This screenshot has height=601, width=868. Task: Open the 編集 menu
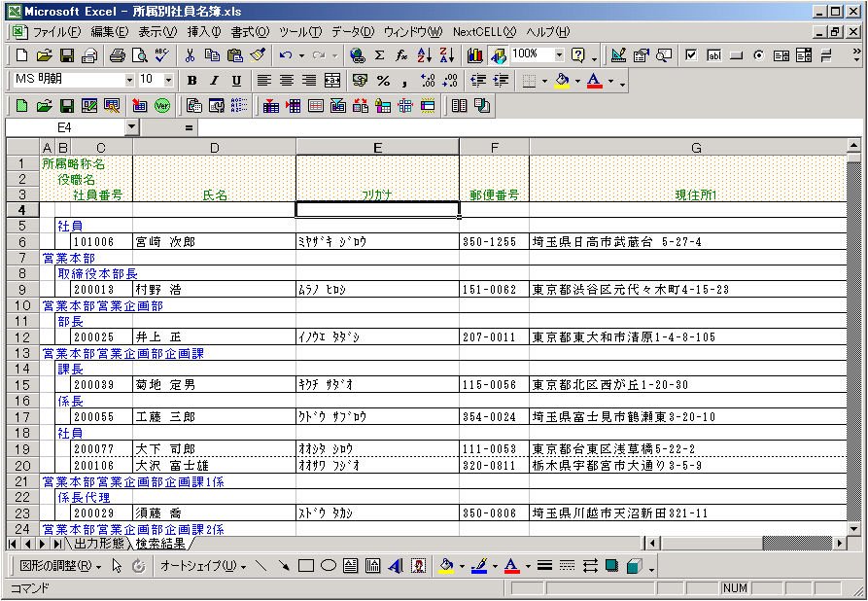[x=110, y=32]
